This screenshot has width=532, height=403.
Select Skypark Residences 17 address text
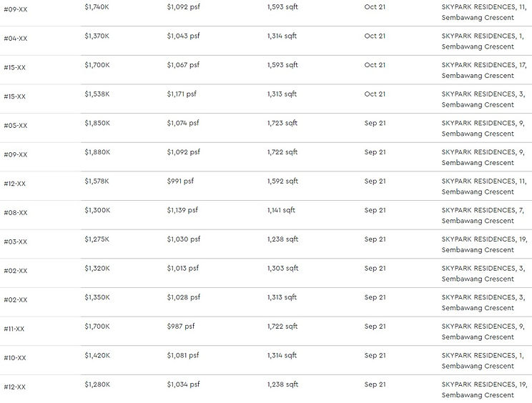(x=484, y=70)
